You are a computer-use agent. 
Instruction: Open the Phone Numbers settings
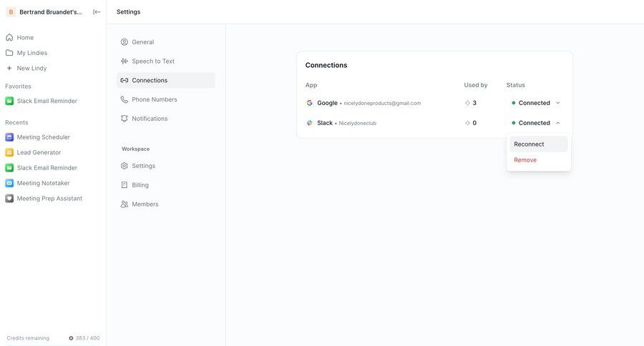(166, 99)
